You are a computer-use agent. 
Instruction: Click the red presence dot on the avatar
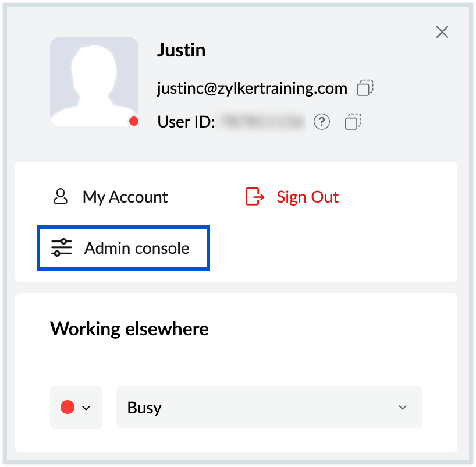pyautogui.click(x=134, y=121)
